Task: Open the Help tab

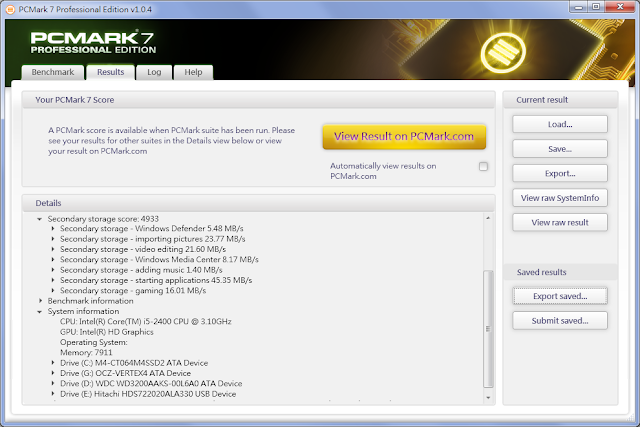Action: (193, 72)
